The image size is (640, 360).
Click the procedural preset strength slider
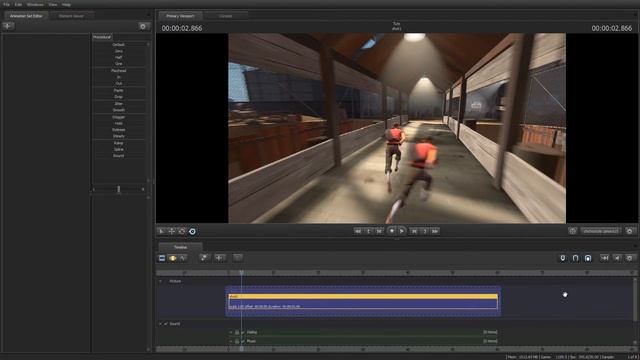118,189
